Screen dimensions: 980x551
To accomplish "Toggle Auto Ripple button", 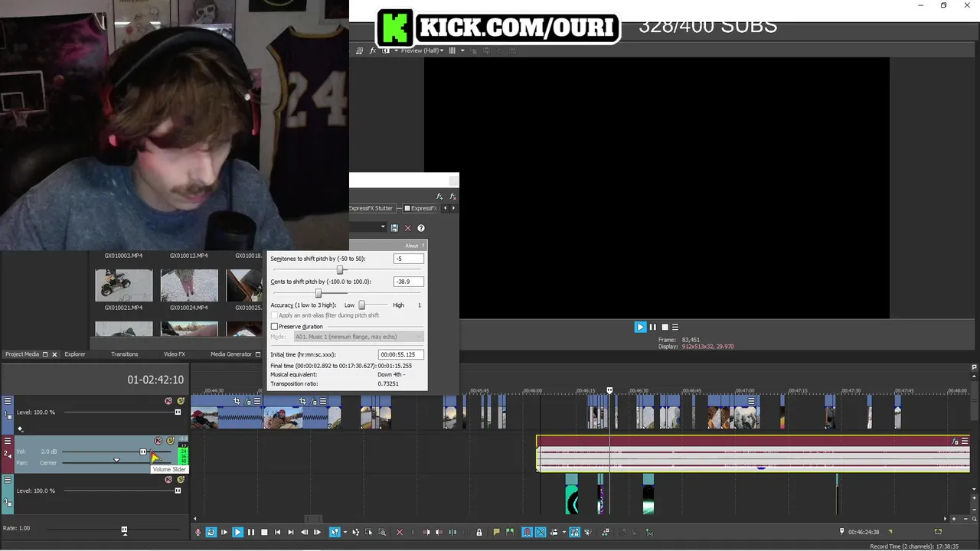I will tap(554, 532).
